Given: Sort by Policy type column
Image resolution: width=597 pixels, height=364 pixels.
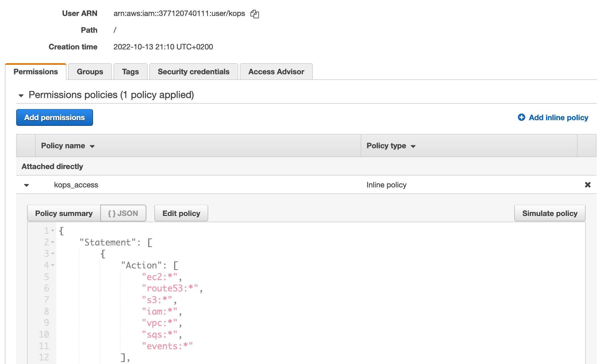Looking at the screenshot, I should 391,146.
